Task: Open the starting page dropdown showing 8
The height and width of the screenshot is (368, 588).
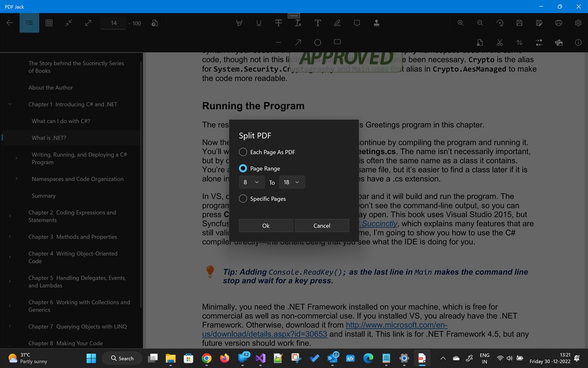Action: [x=251, y=182]
